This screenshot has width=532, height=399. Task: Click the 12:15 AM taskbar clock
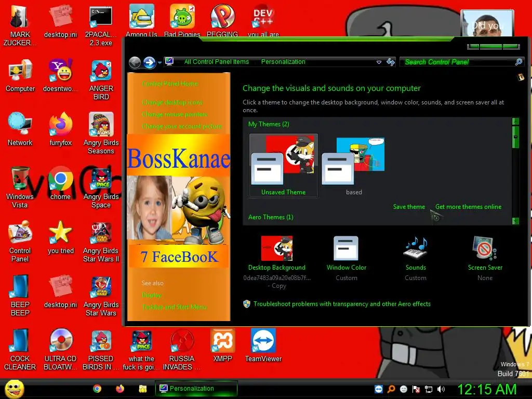point(487,389)
